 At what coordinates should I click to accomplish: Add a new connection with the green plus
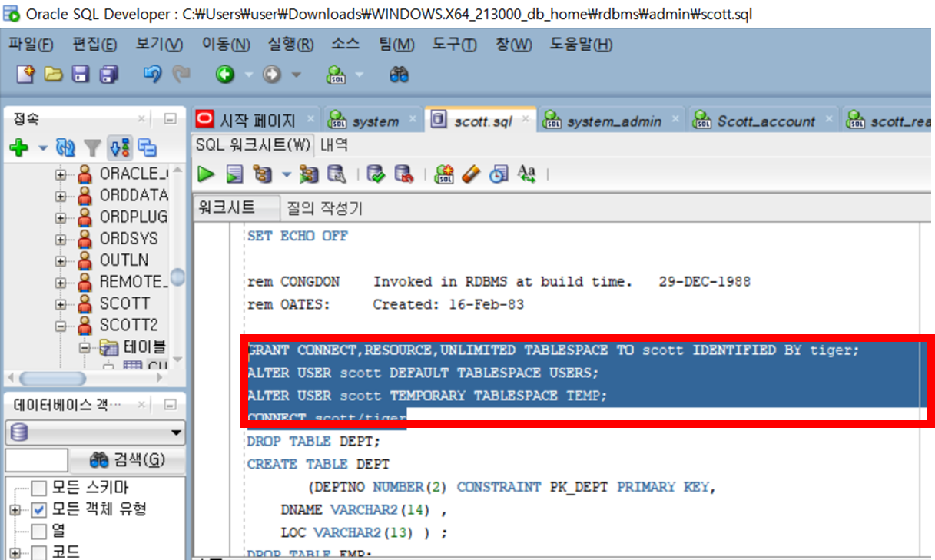tap(18, 147)
